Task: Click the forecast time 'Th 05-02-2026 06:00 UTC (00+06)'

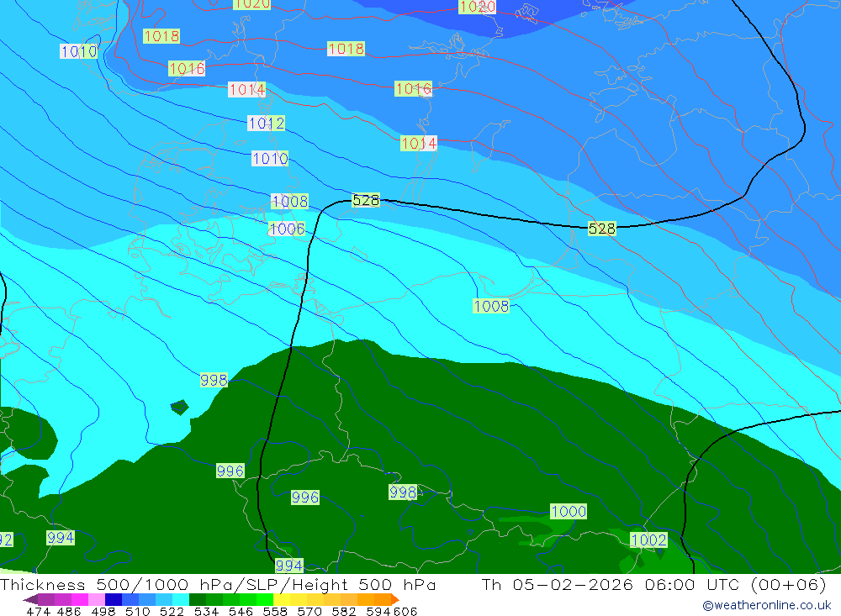Action: 653,584
